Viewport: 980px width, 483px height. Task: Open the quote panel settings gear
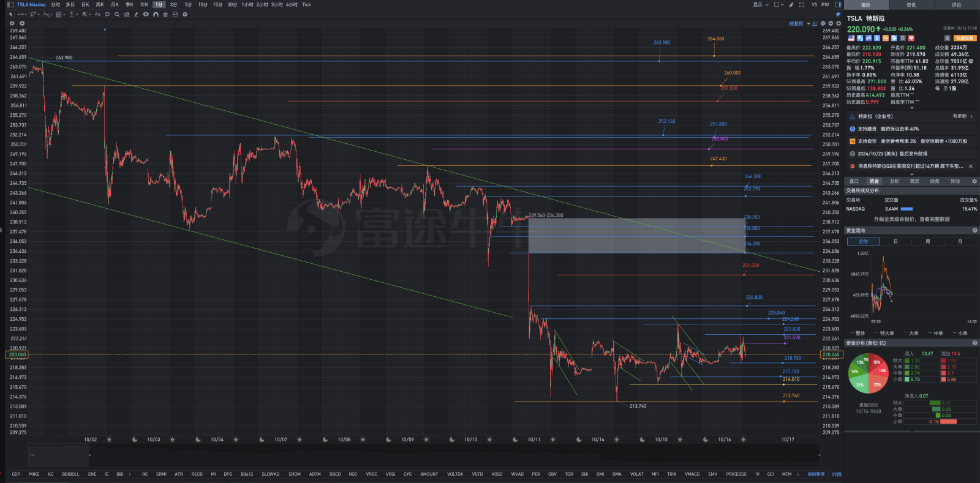coord(974,181)
